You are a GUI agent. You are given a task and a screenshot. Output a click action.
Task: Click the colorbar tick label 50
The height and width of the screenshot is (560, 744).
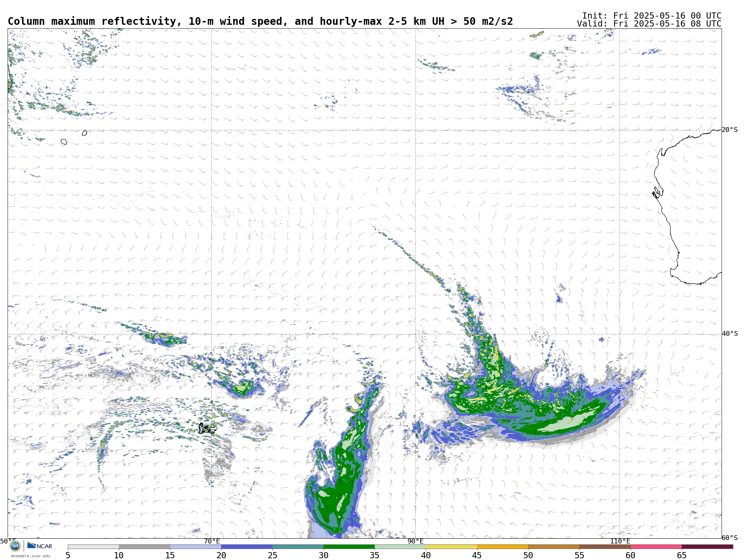point(528,555)
